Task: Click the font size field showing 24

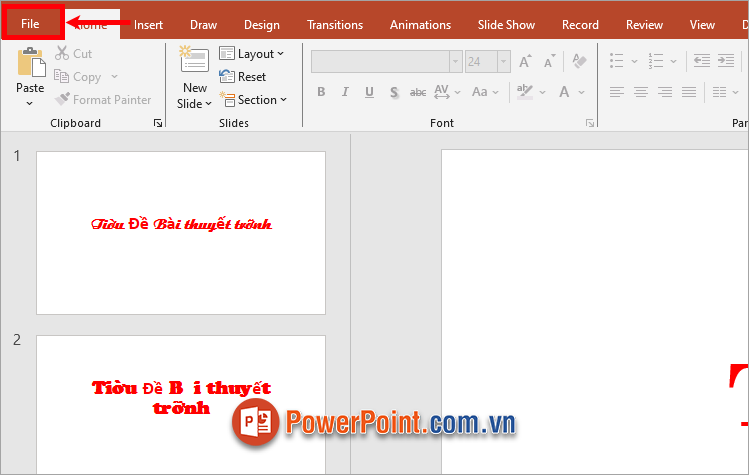Action: (x=481, y=62)
